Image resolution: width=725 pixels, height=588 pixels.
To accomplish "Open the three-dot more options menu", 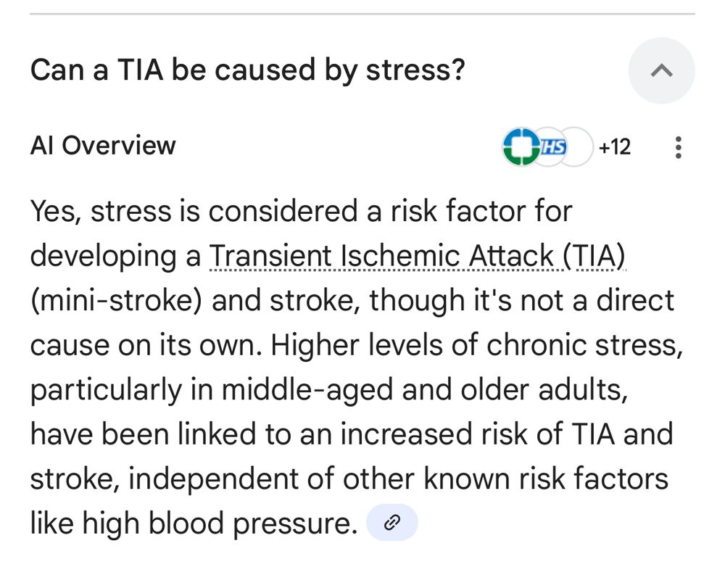I will (x=678, y=147).
